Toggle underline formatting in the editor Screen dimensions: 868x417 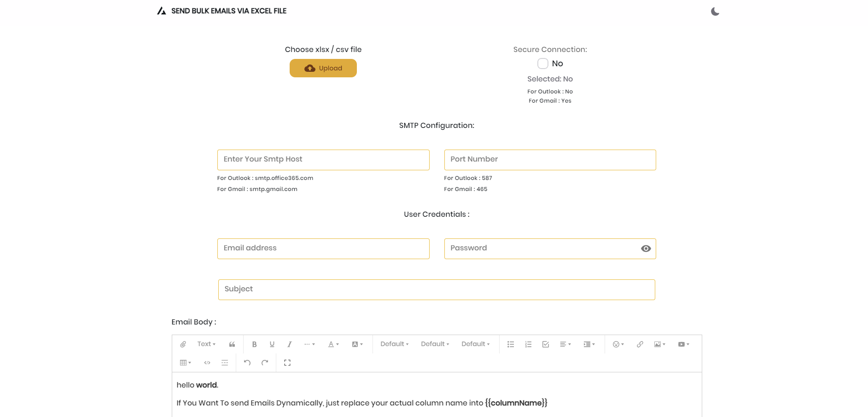(x=272, y=344)
